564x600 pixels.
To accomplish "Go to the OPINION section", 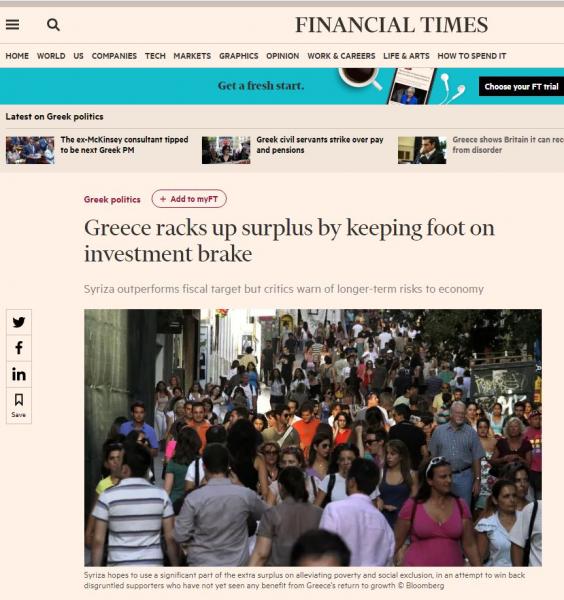I will click(x=283, y=56).
